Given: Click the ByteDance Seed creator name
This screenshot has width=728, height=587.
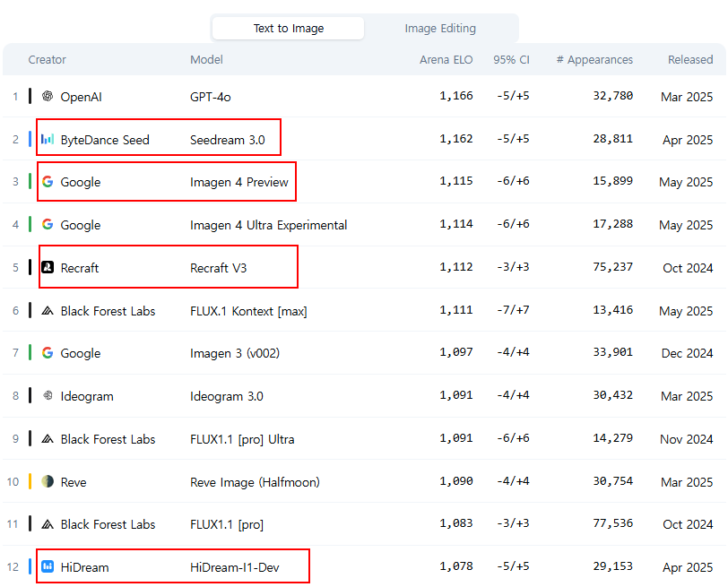Looking at the screenshot, I should point(105,140).
